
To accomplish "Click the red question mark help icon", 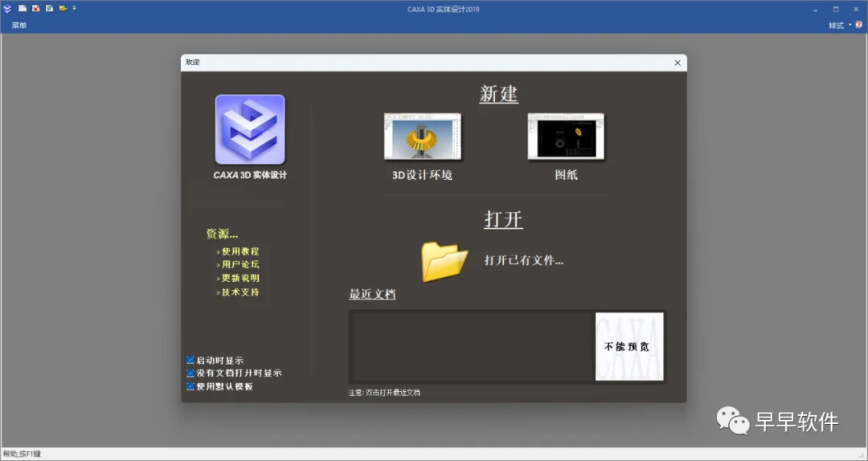I will pyautogui.click(x=859, y=25).
